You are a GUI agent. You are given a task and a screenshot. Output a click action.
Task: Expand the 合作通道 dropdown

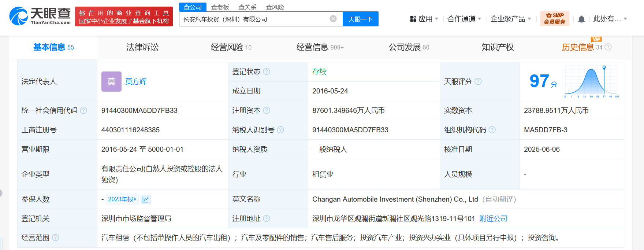click(464, 19)
